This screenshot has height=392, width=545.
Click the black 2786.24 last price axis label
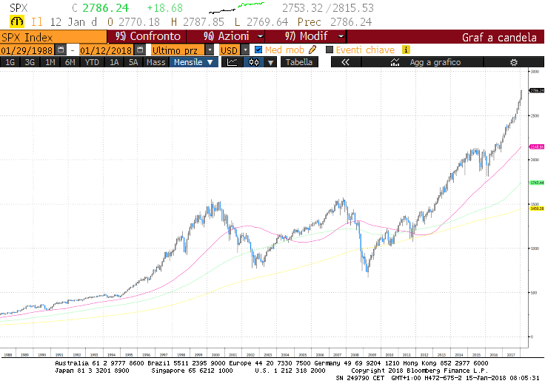pyautogui.click(x=537, y=91)
